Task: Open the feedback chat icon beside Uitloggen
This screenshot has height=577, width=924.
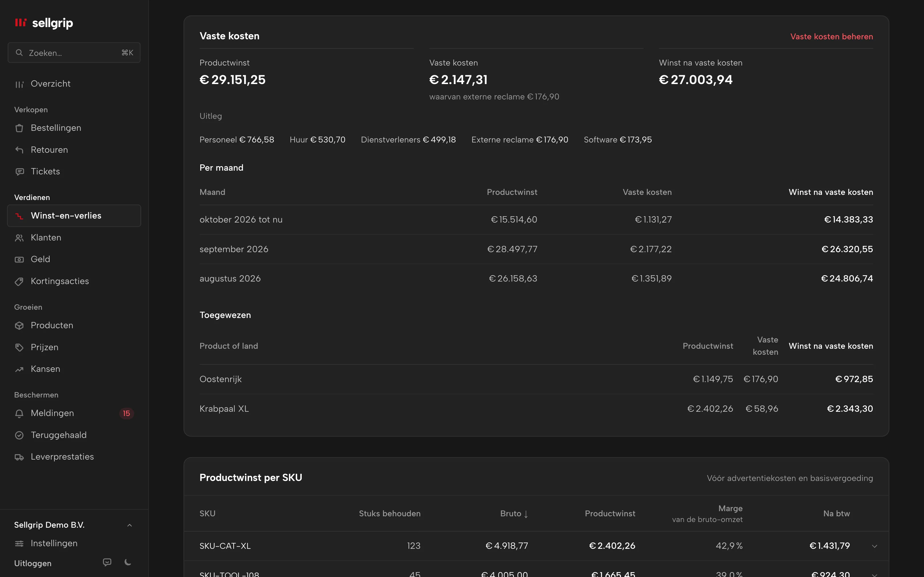Action: pos(107,562)
